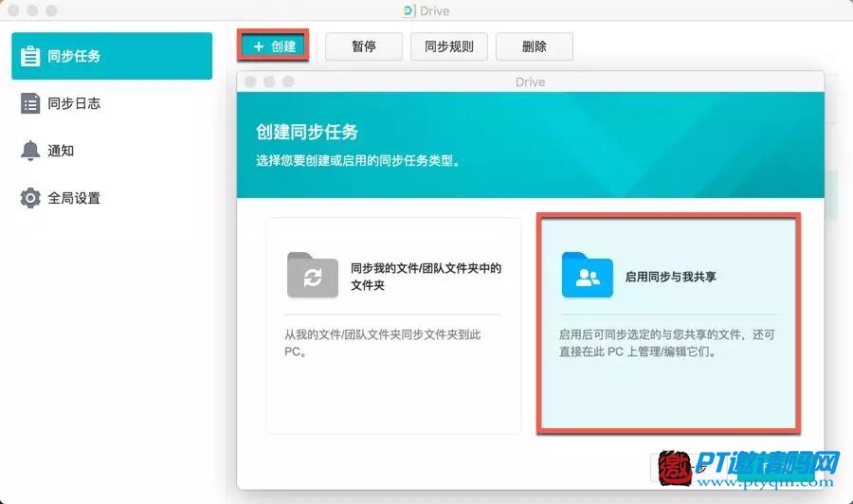
Task: Click the subtitle 选择您要创建或启用的同步任务类型
Action: point(358,161)
